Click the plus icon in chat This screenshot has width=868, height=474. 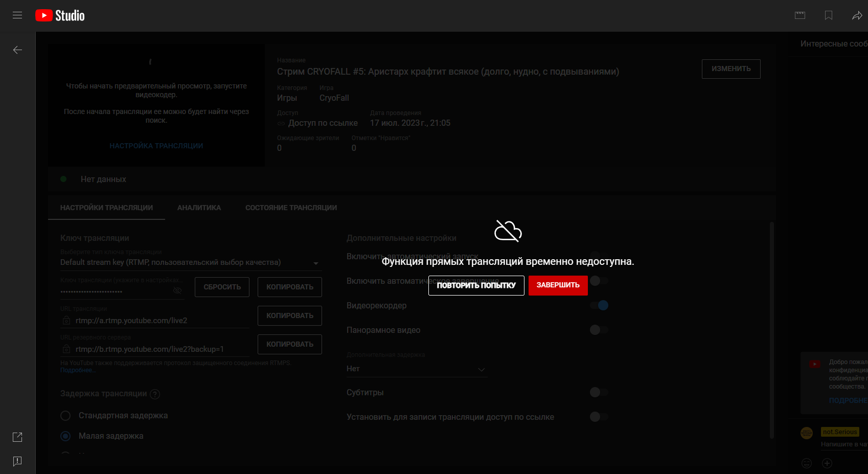[x=827, y=463]
